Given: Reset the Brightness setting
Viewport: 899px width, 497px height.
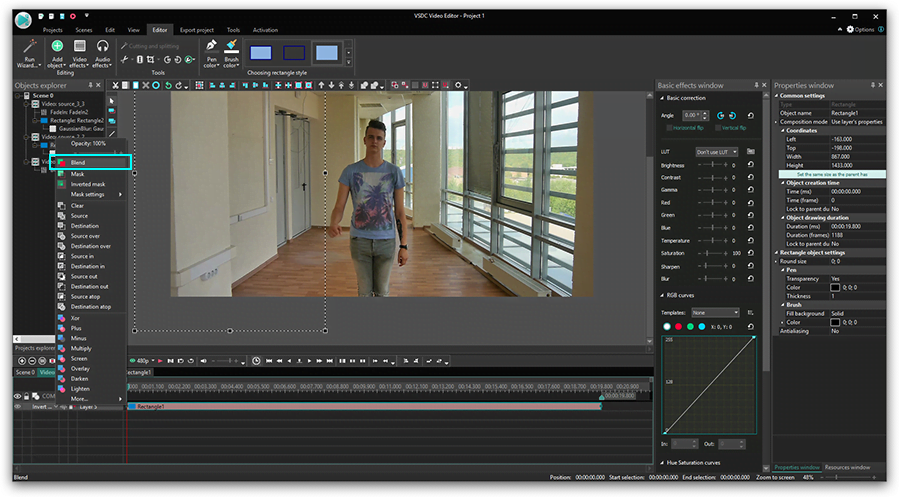Looking at the screenshot, I should 751,165.
